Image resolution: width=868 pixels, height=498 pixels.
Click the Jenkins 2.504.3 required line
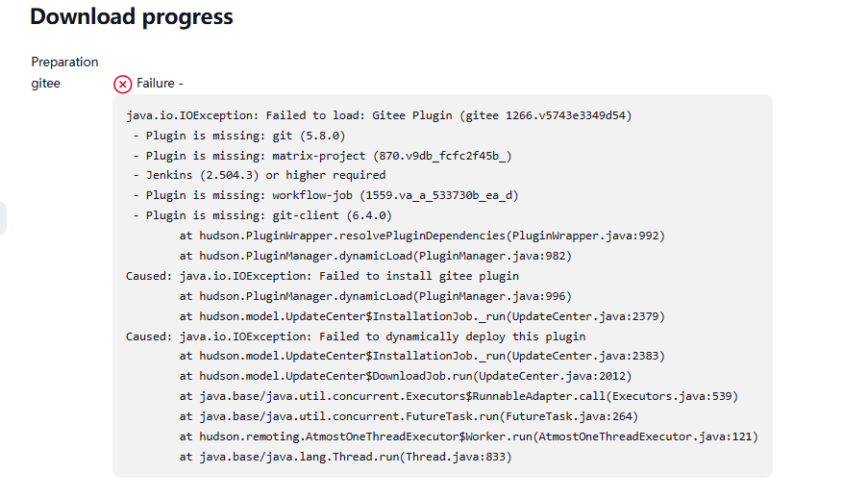coord(259,175)
